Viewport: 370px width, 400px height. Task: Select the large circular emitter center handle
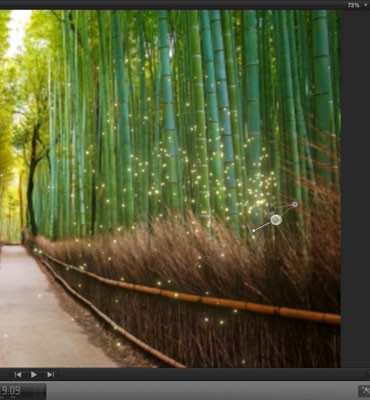point(276,220)
